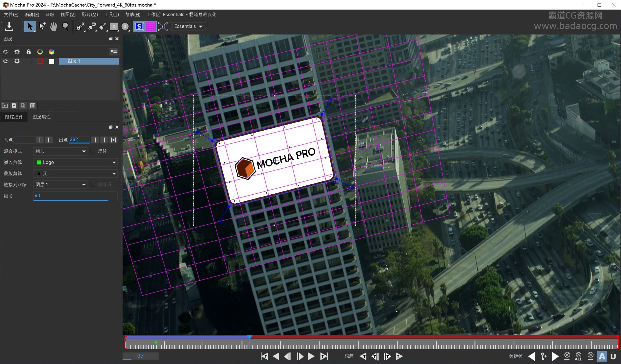Open the 工具(T) menu
This screenshot has height=364, width=621.
(x=111, y=15)
